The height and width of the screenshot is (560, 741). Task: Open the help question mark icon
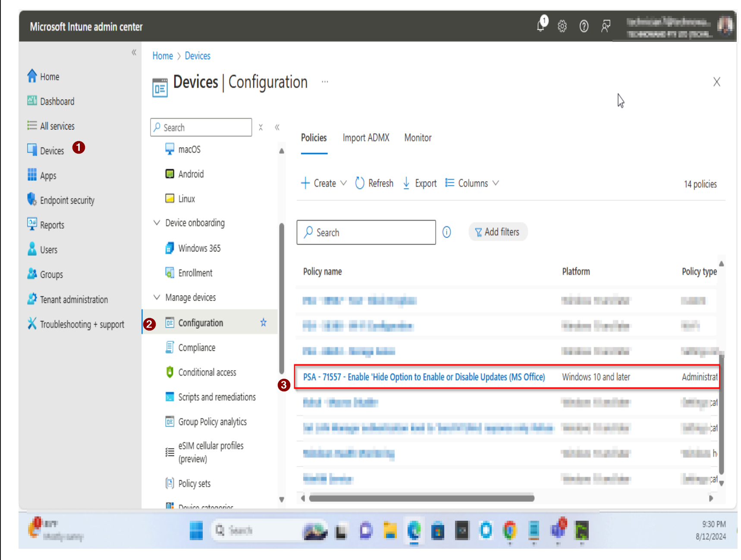pos(584,26)
